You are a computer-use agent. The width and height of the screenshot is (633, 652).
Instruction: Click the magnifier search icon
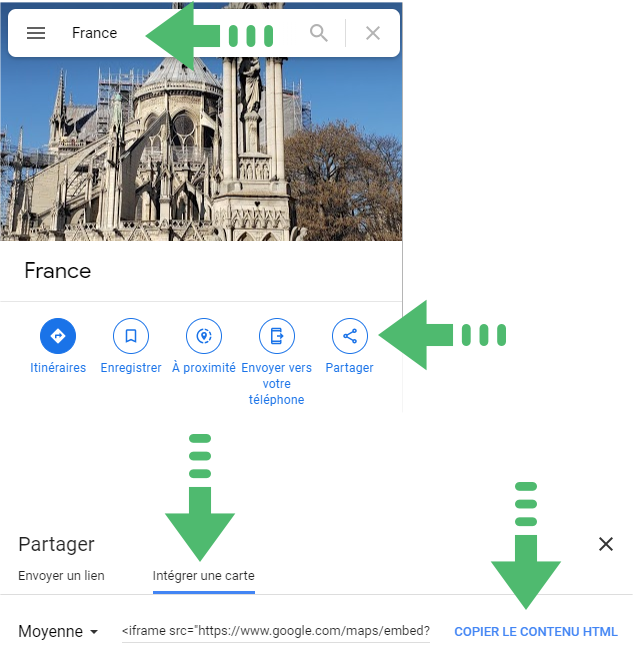[319, 33]
